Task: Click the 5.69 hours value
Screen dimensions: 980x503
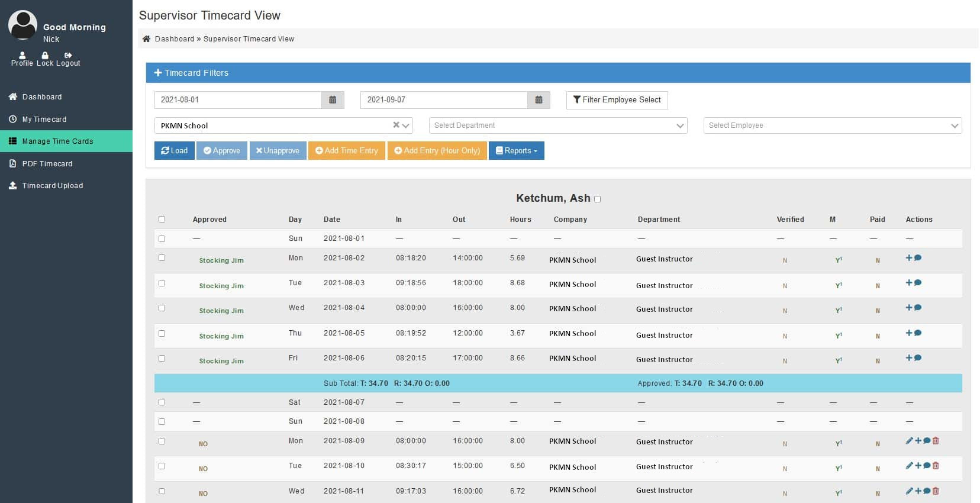Action: [517, 258]
